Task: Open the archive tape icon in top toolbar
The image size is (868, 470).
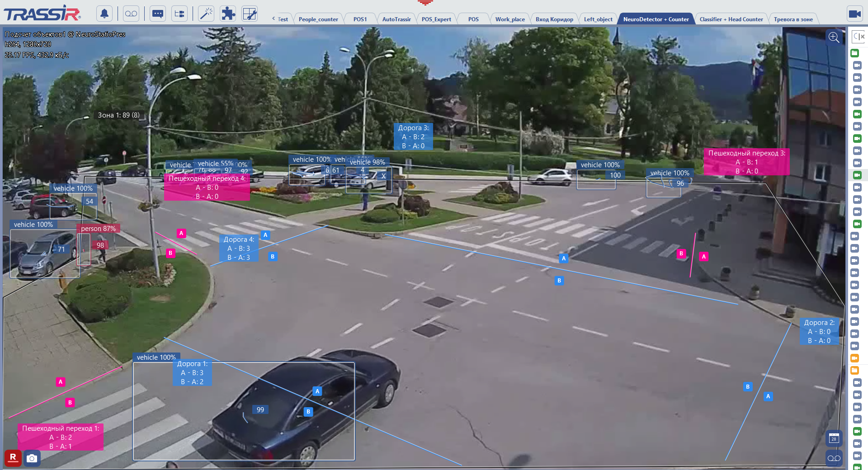Action: pos(131,14)
